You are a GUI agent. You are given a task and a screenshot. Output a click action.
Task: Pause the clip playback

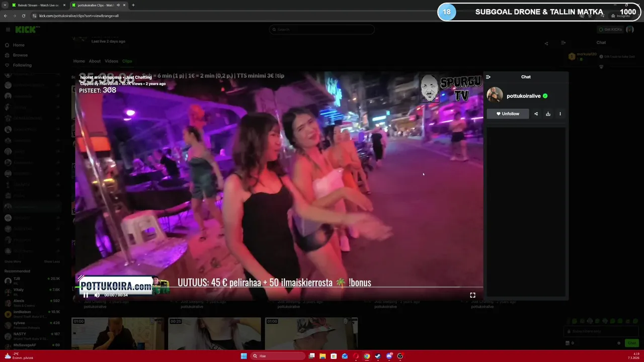[86, 295]
